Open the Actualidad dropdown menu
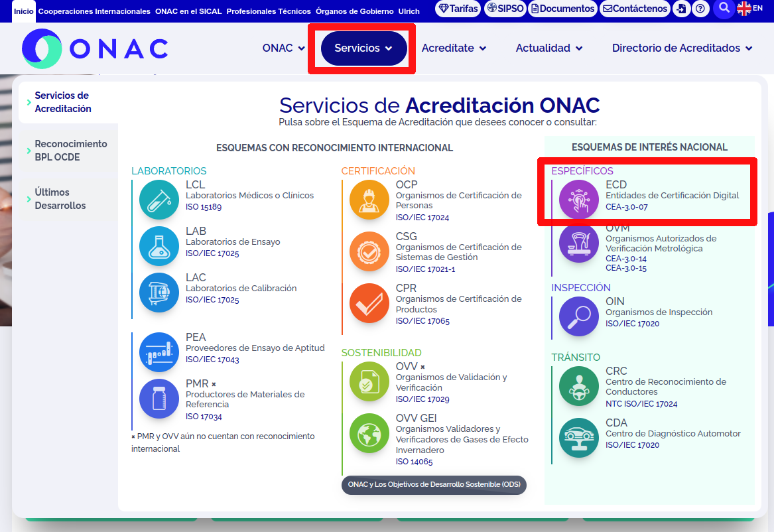The image size is (774, 532). point(549,48)
